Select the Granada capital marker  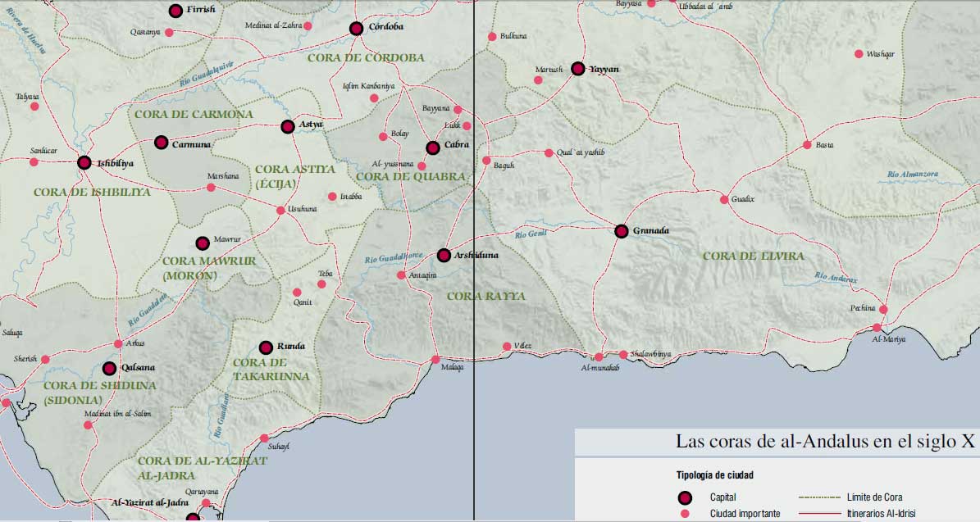[x=622, y=231]
